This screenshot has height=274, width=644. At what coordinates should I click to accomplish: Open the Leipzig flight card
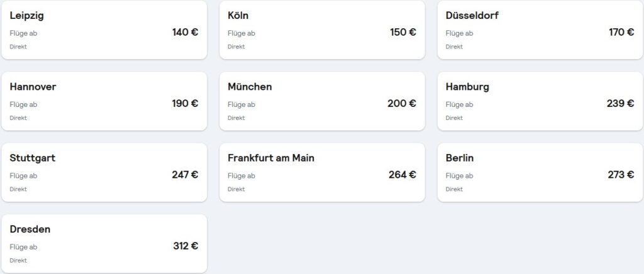coord(104,30)
